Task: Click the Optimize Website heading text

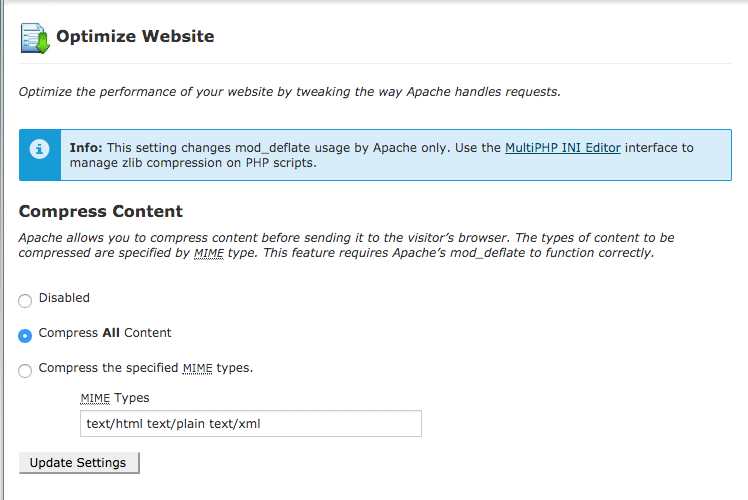Action: (x=135, y=37)
